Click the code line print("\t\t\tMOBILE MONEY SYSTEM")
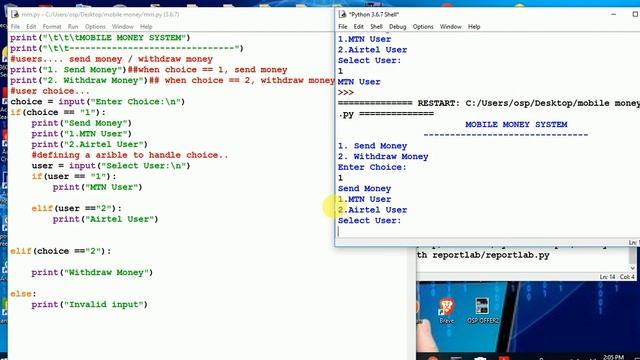Image resolution: width=640 pixels, height=360 pixels. [100, 38]
